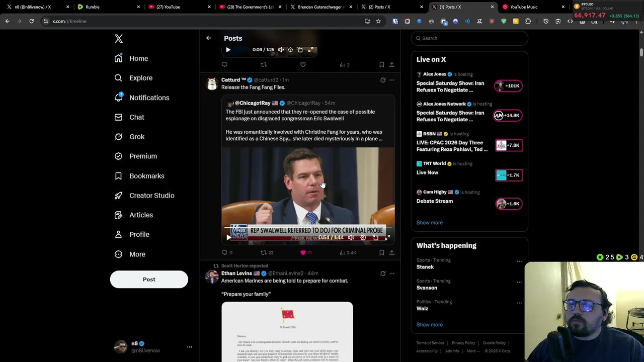Bookmark this page with the star icon
The image size is (644, 362).
pos(378,21)
